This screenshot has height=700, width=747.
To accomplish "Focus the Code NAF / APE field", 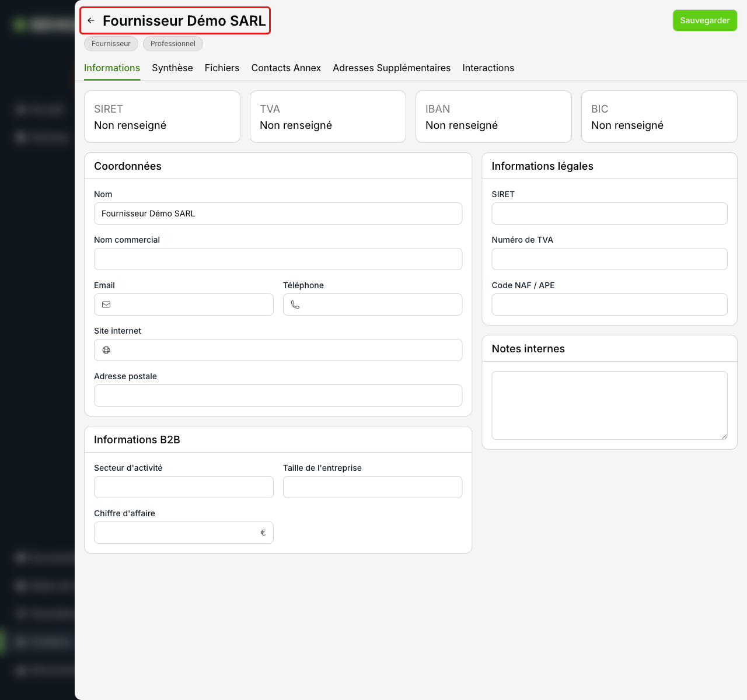I will tap(609, 304).
